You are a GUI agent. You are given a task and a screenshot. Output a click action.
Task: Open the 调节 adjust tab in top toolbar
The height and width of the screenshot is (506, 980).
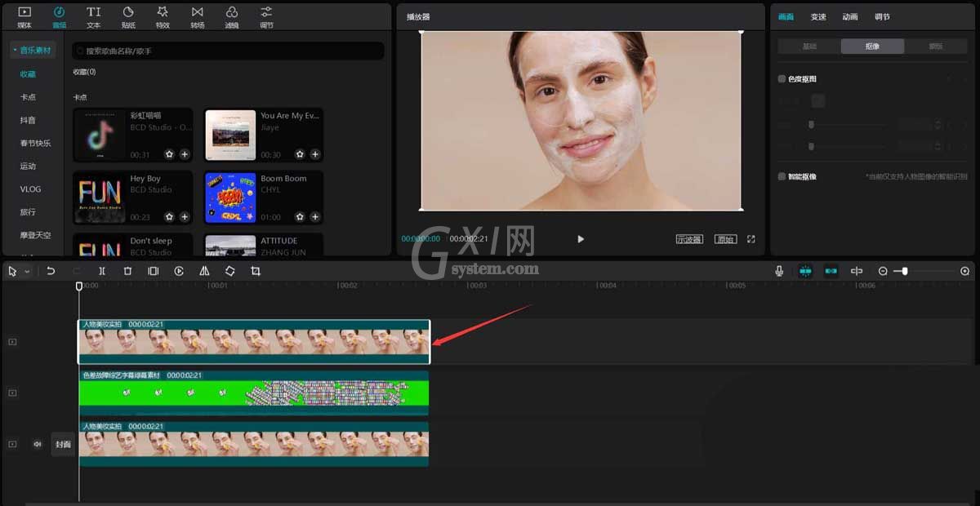(x=266, y=16)
